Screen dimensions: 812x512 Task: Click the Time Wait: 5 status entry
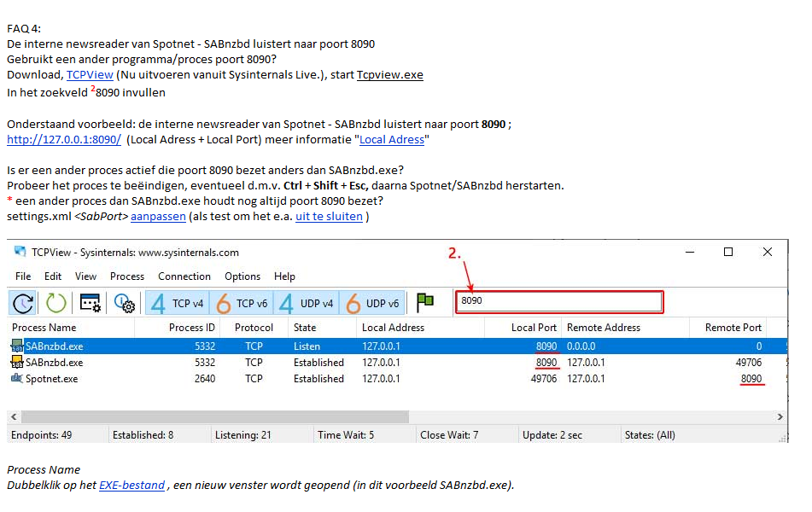(x=346, y=435)
